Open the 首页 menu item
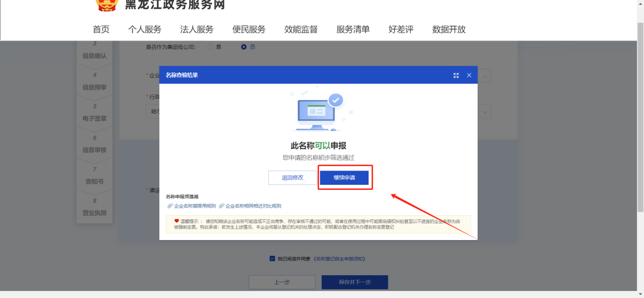 click(x=101, y=29)
